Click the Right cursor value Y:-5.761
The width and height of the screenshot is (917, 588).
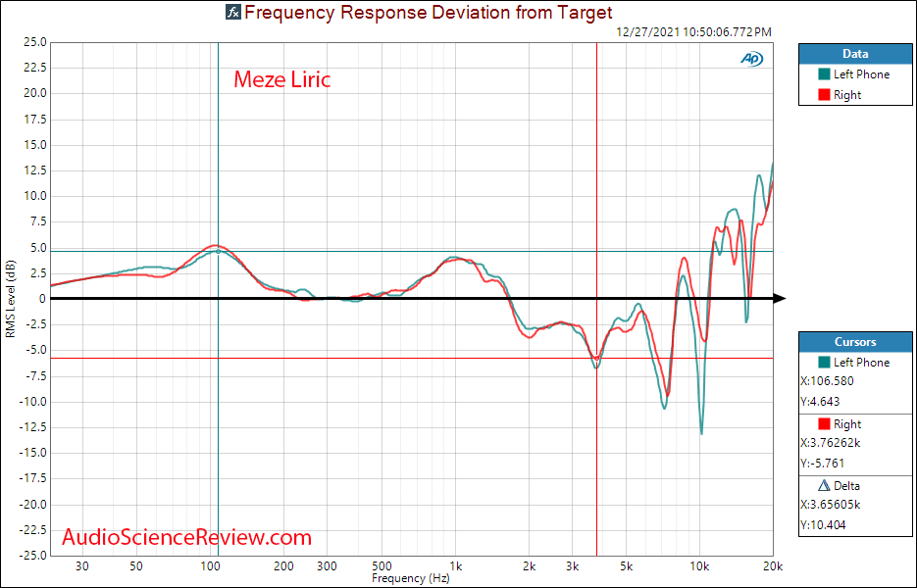tap(822, 464)
